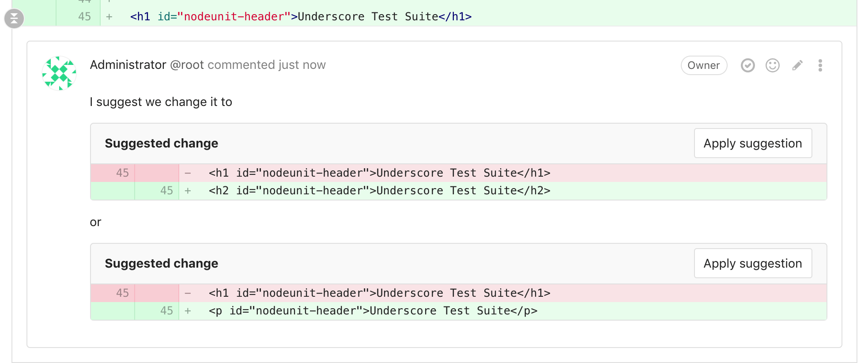Viewport: 868px width, 363px height.
Task: Open the Administrator avatar profile
Action: point(59,73)
